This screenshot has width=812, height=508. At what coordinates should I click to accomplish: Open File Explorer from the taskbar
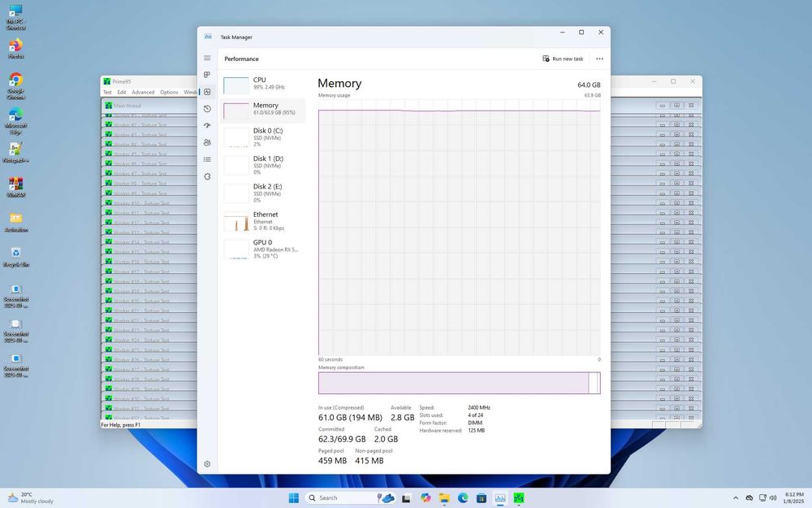pyautogui.click(x=444, y=497)
